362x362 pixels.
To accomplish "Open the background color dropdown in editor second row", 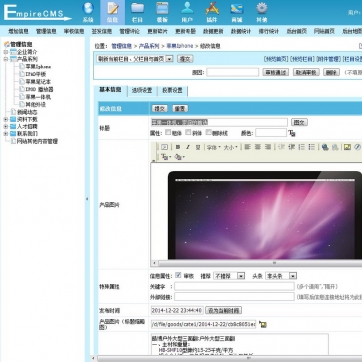I will [180, 157].
